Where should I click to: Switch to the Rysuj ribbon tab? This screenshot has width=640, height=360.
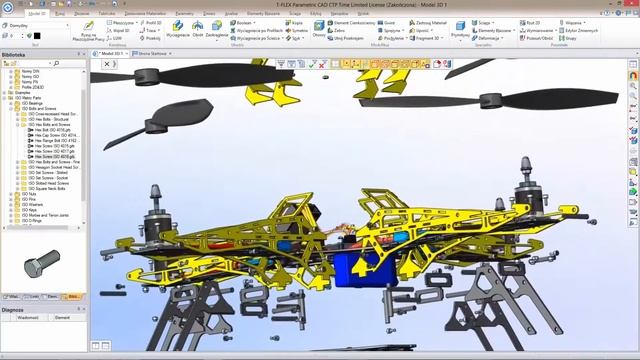[x=60, y=13]
